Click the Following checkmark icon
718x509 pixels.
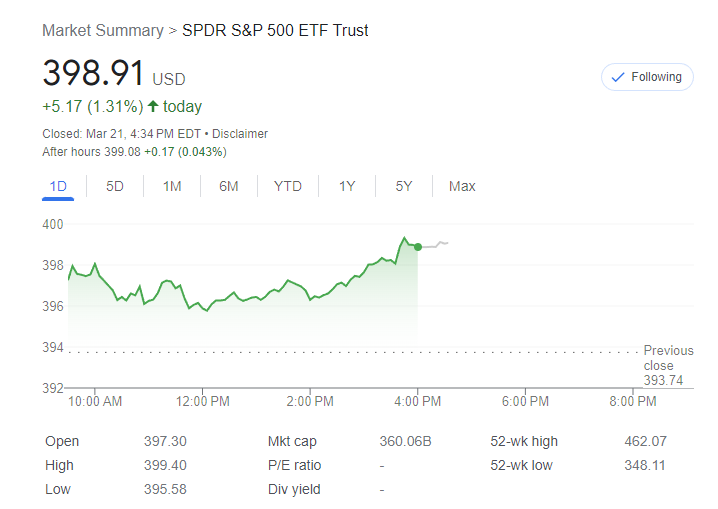tap(617, 77)
